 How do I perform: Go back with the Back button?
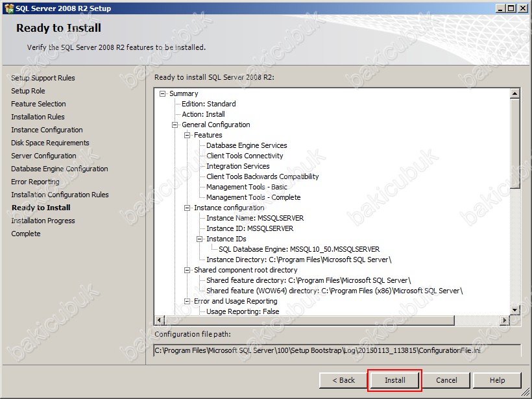[x=343, y=380]
